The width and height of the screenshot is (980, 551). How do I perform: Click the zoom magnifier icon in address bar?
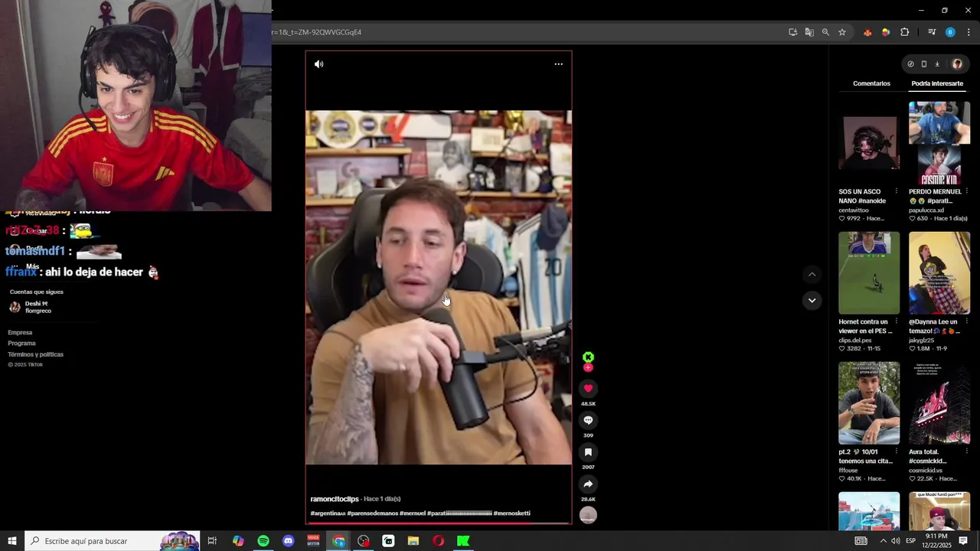825,32
